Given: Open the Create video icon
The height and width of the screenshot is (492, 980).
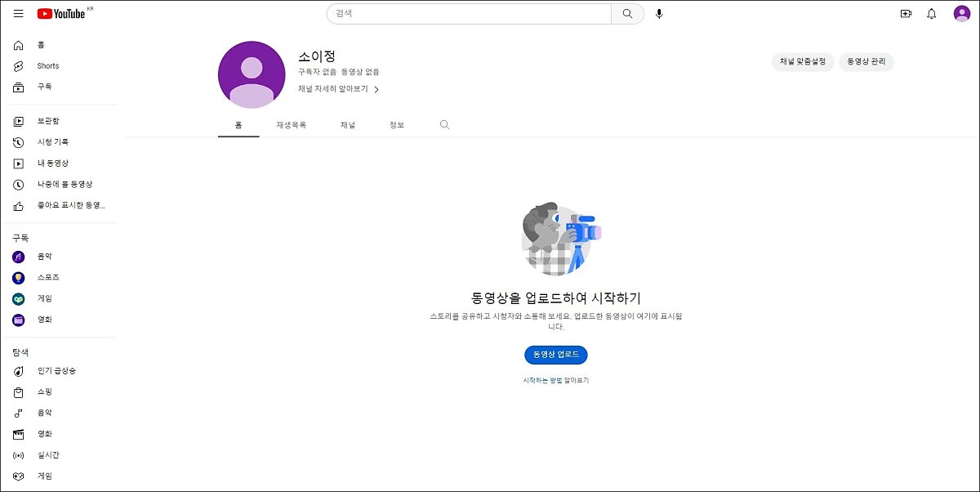Looking at the screenshot, I should pyautogui.click(x=905, y=14).
